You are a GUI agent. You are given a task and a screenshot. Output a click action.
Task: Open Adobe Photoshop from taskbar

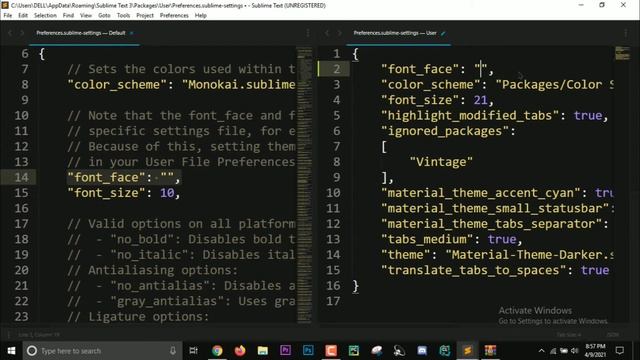[308, 351]
